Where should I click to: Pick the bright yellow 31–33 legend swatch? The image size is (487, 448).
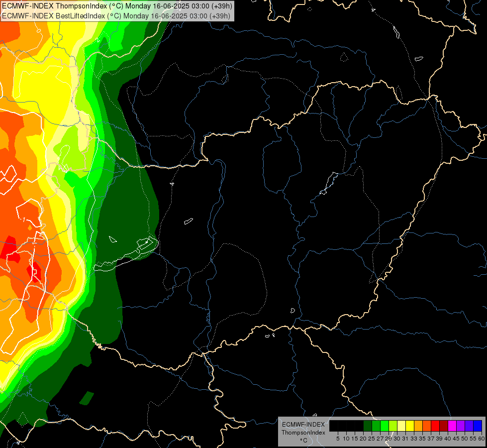pyautogui.click(x=410, y=426)
